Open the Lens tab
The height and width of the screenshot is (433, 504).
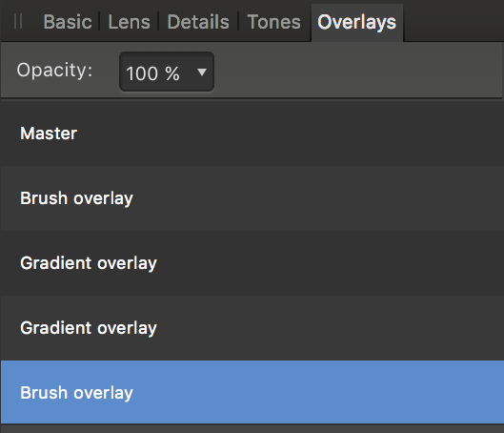pyautogui.click(x=129, y=22)
